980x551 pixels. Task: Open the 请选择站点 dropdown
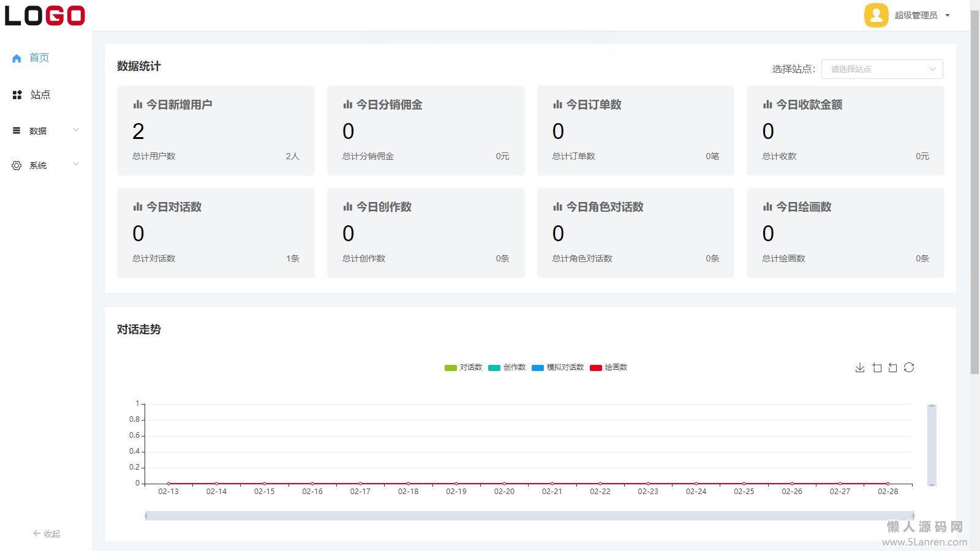(x=881, y=69)
